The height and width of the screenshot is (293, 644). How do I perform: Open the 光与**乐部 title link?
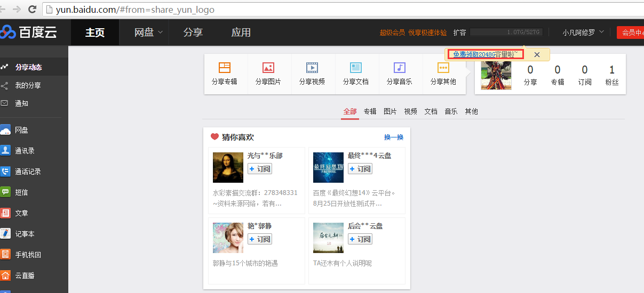pos(265,156)
